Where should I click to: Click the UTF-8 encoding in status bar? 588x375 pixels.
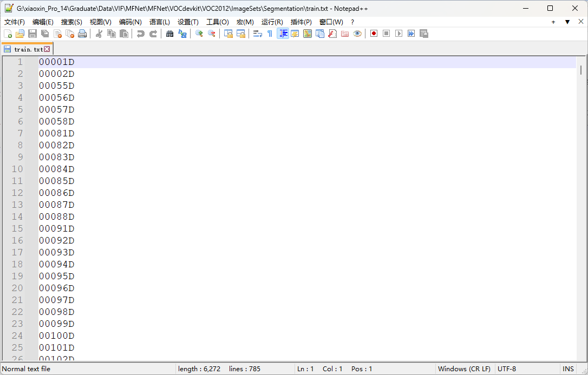point(507,369)
